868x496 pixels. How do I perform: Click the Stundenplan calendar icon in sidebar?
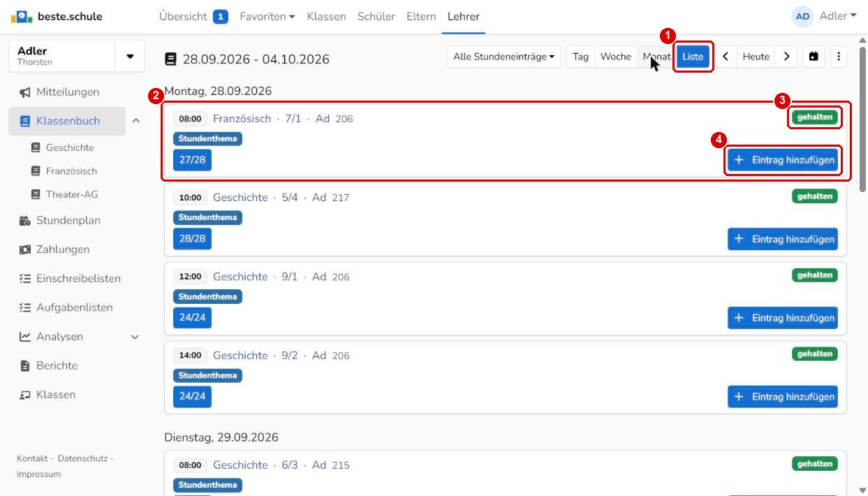tap(25, 221)
